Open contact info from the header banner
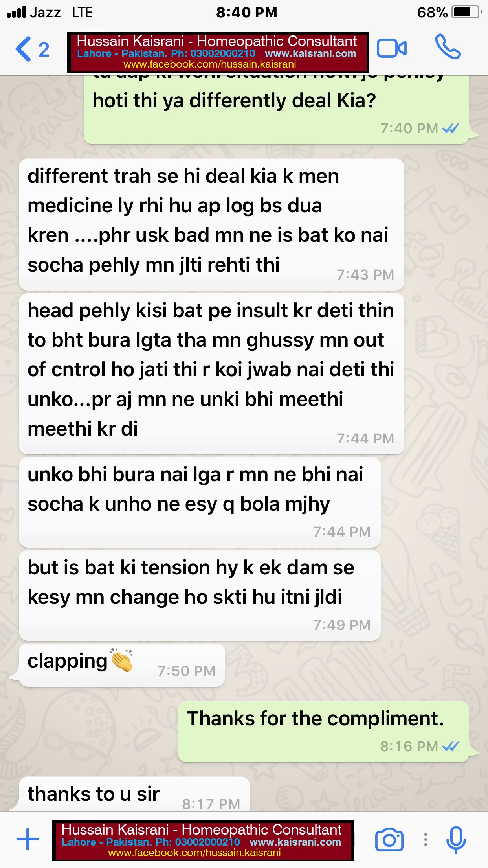Viewport: 488px width, 868px height. coord(218,52)
